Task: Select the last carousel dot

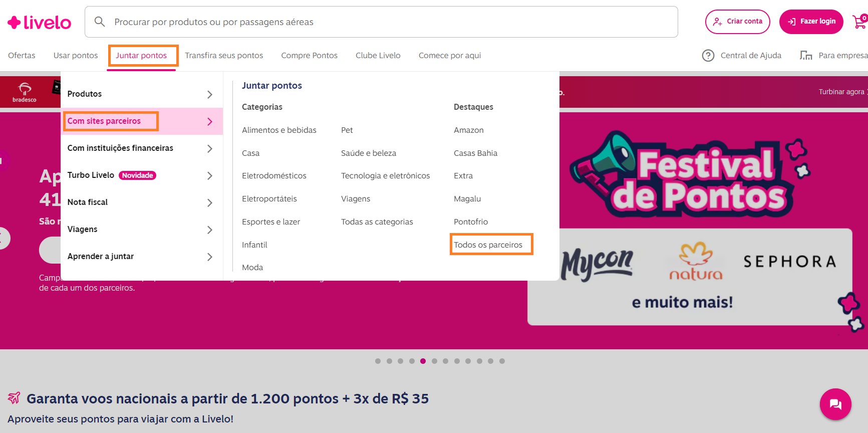Action: [502, 361]
